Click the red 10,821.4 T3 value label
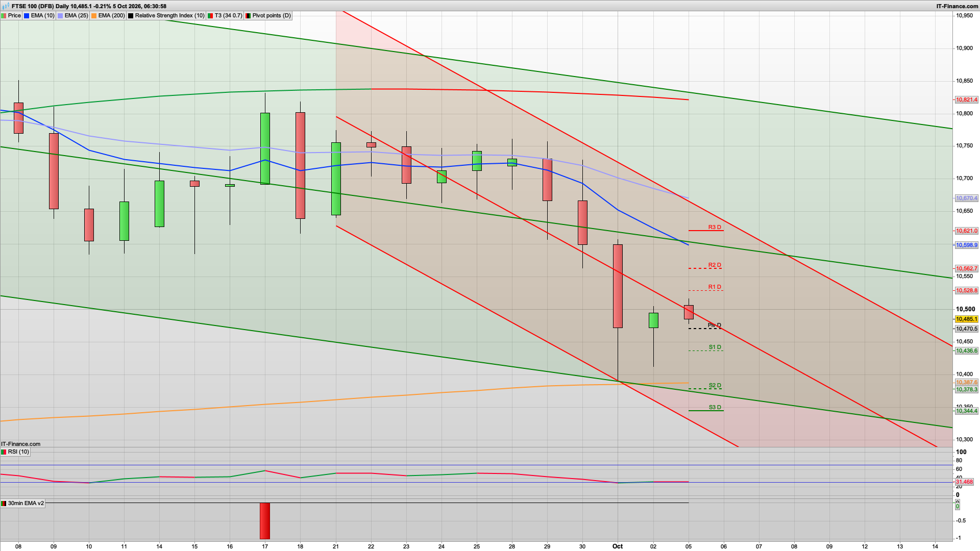The width and height of the screenshot is (980, 551). click(966, 99)
